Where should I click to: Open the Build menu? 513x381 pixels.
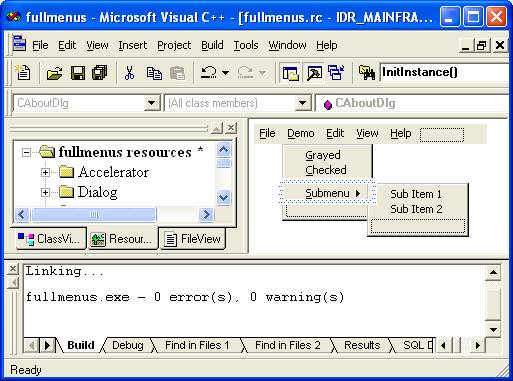tap(212, 45)
